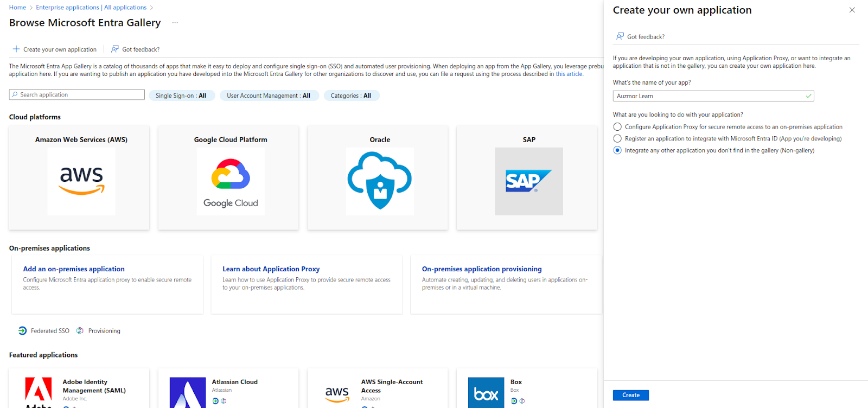The image size is (868, 408).
Task: Open the more options ellipsis beside the gallery title
Action: (x=175, y=23)
